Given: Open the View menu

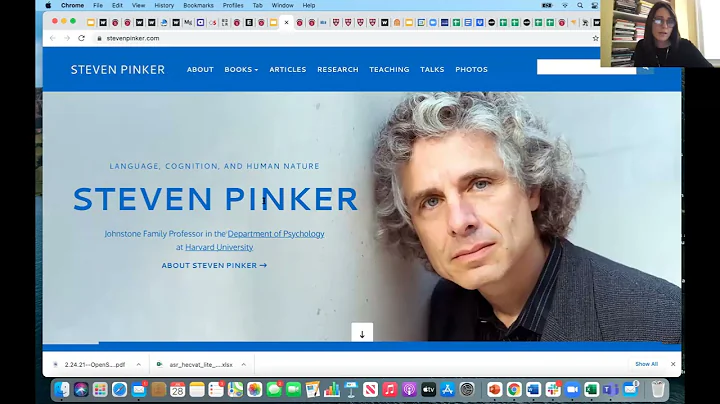Looking at the screenshot, I should click(138, 6).
